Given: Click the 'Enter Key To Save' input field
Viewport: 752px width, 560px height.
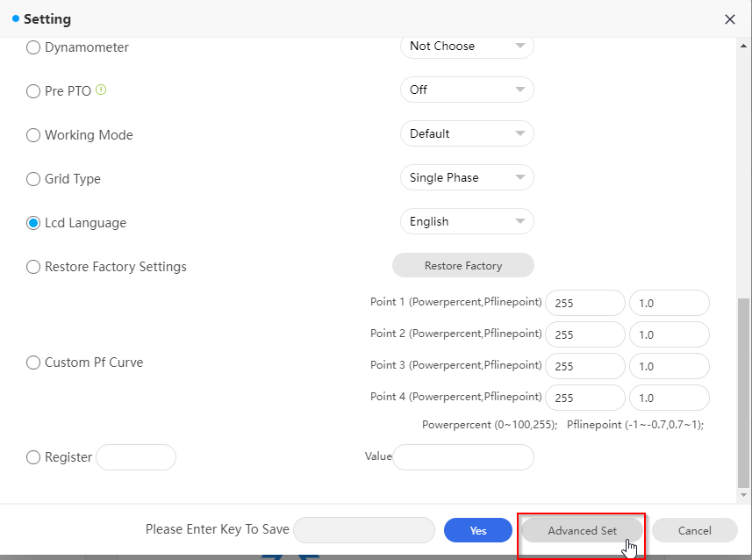Looking at the screenshot, I should tap(364, 530).
